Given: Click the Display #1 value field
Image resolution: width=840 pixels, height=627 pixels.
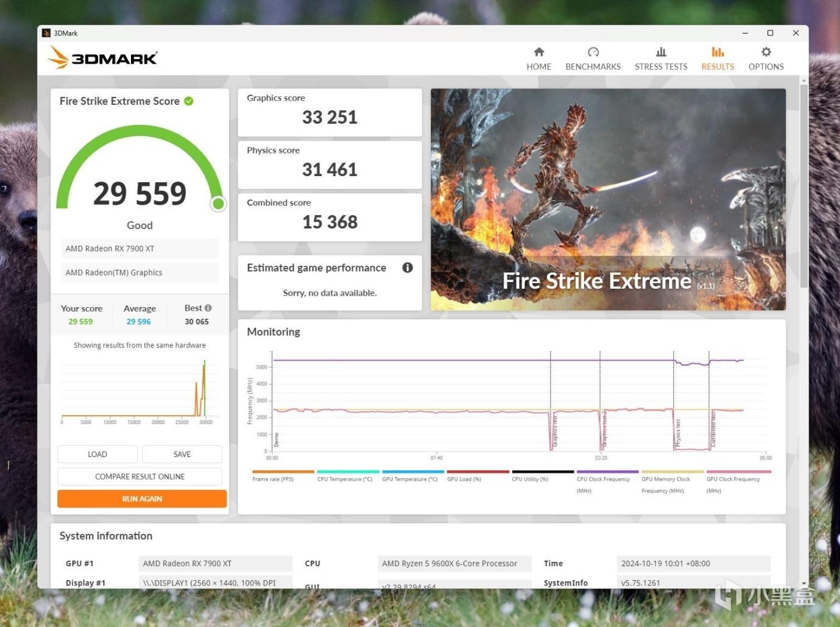Looking at the screenshot, I should (x=216, y=583).
